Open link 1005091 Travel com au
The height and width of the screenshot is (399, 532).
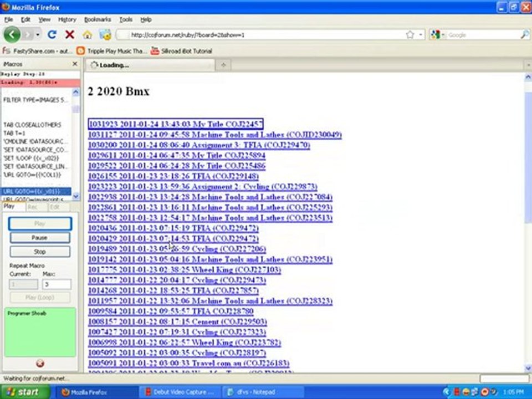pos(188,363)
